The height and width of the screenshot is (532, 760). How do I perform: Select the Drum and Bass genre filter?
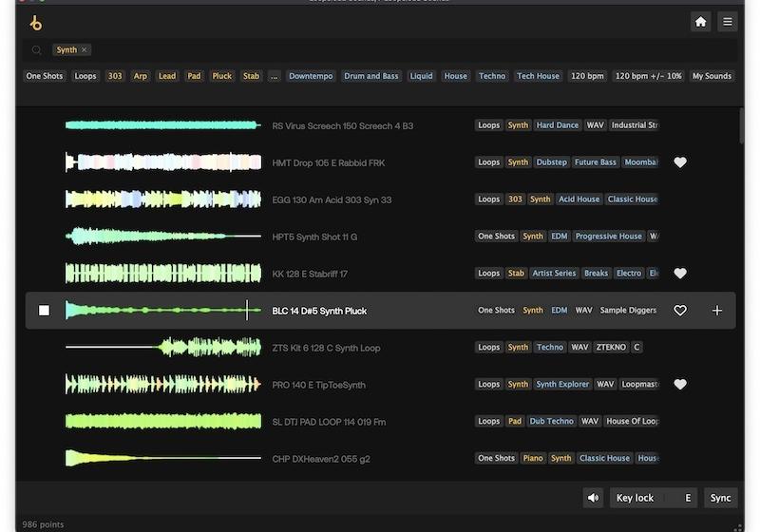click(371, 76)
